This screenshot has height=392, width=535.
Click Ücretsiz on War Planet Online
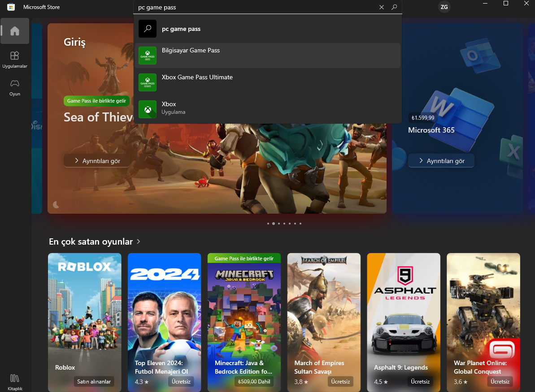pos(500,381)
